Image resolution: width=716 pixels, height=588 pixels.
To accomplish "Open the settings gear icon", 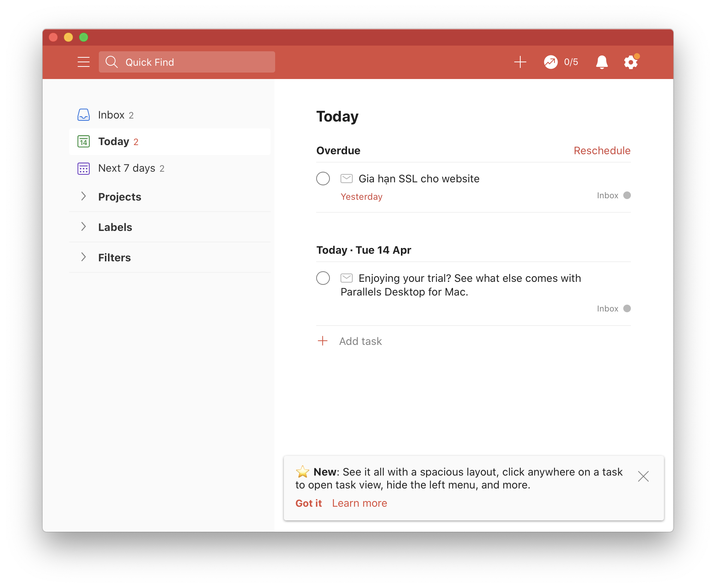I will pos(630,62).
